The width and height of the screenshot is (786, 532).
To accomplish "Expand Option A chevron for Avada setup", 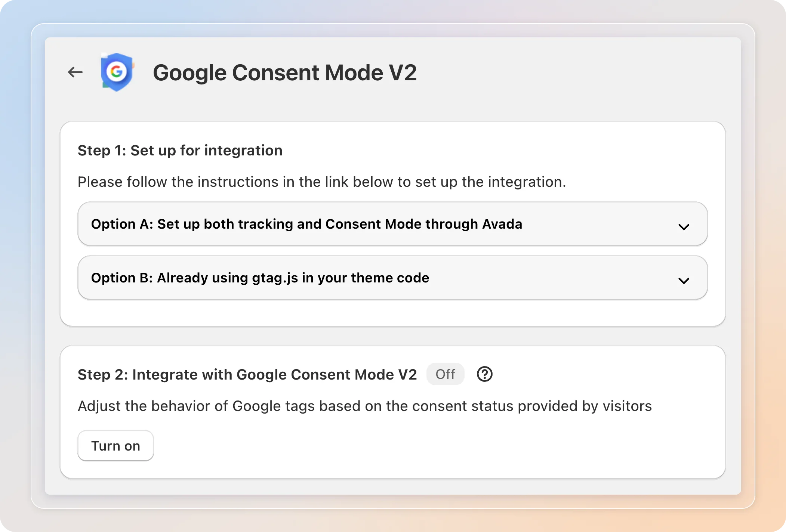I will coord(684,227).
